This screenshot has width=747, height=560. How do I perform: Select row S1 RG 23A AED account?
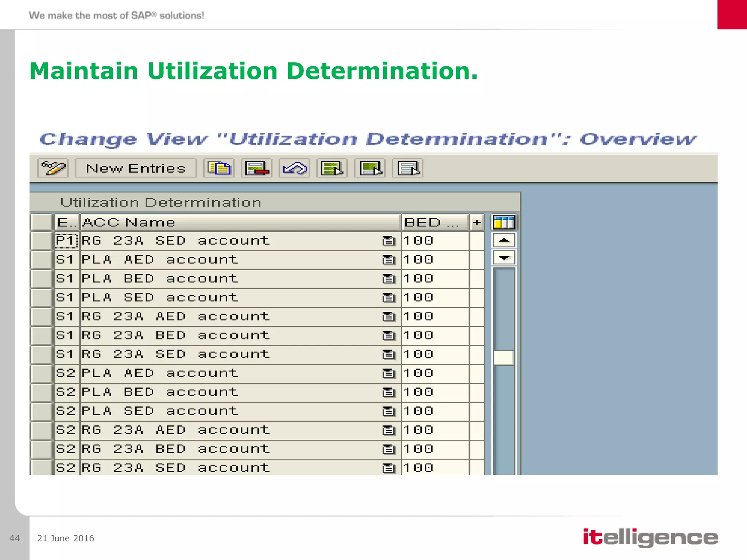pyautogui.click(x=41, y=316)
